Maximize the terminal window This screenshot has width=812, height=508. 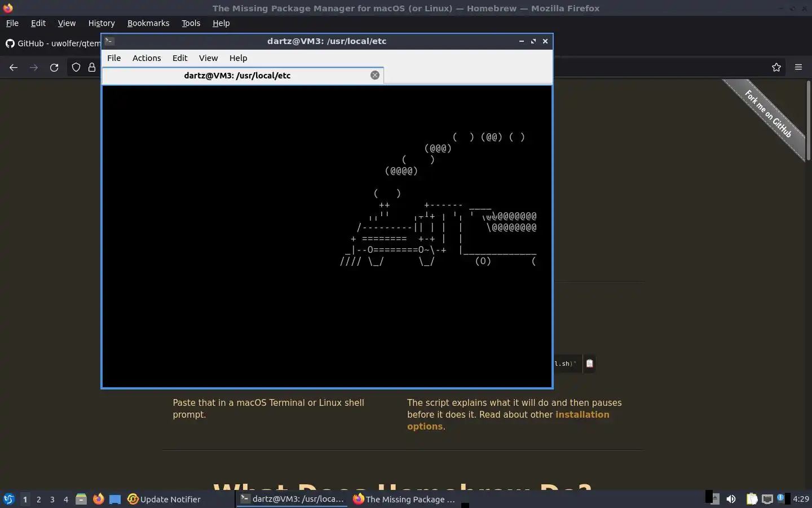click(533, 41)
